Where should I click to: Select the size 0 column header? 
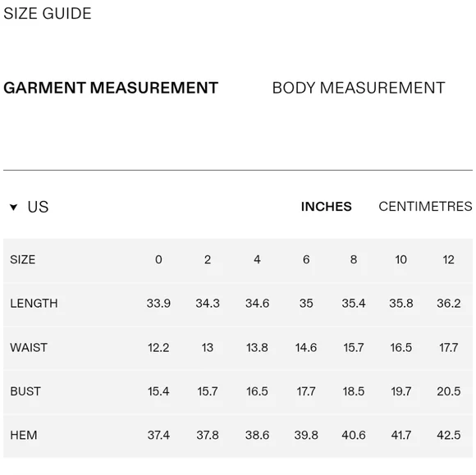(158, 260)
